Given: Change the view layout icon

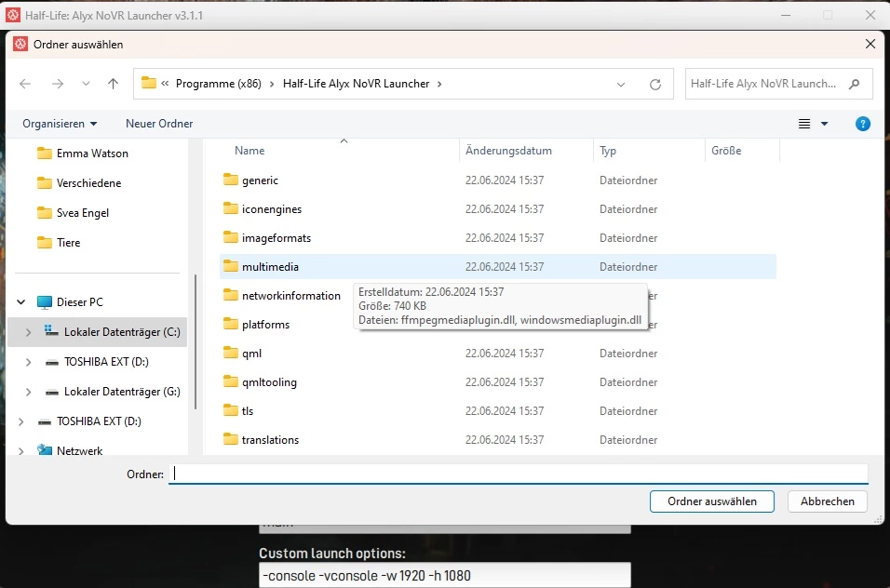Looking at the screenshot, I should (804, 124).
